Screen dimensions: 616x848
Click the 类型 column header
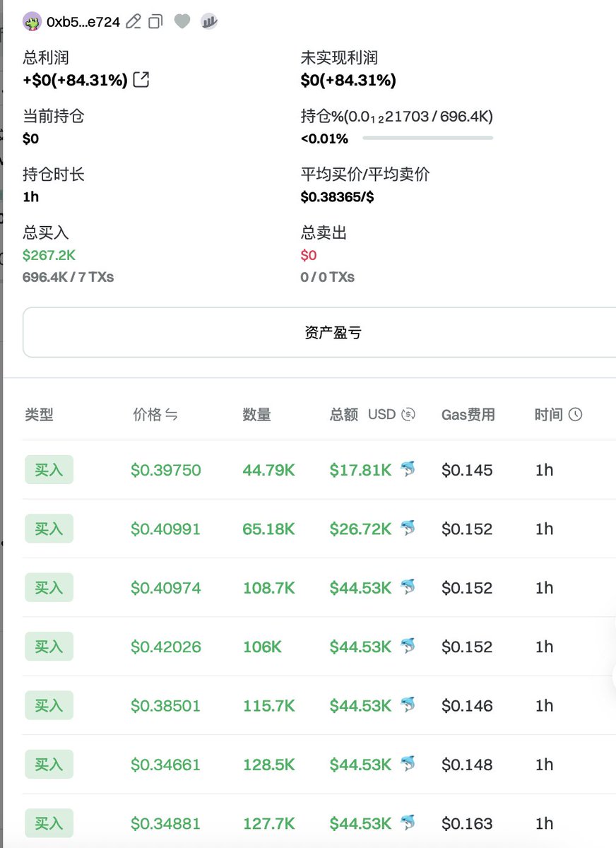coord(39,415)
